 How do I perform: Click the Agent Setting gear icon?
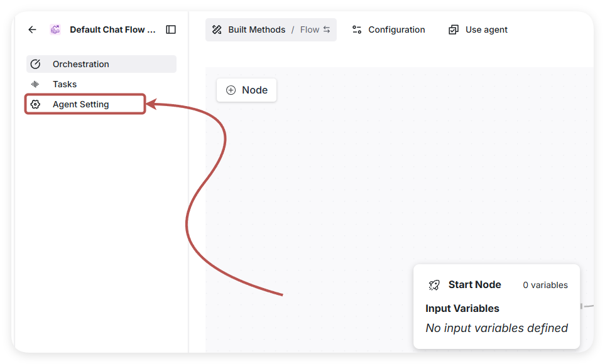tap(35, 104)
